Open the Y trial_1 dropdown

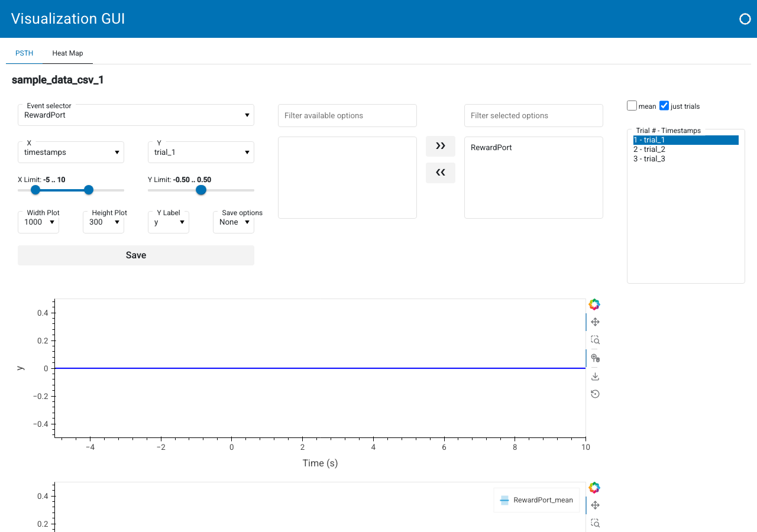201,153
